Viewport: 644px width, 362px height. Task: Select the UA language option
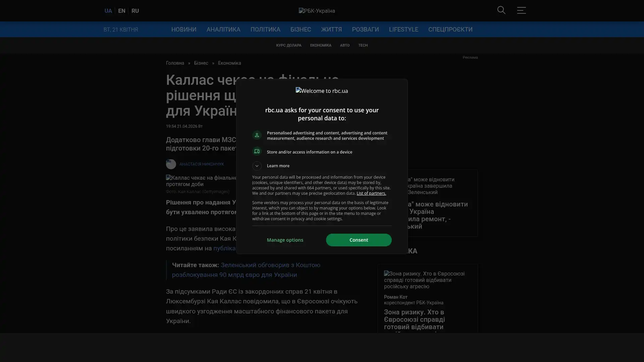(108, 11)
